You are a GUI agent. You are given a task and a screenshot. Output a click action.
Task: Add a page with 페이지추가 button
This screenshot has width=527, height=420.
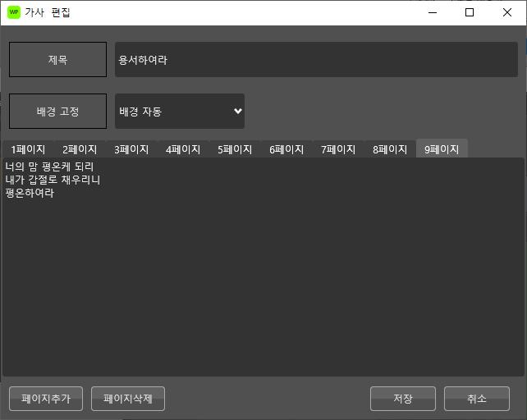click(x=46, y=399)
